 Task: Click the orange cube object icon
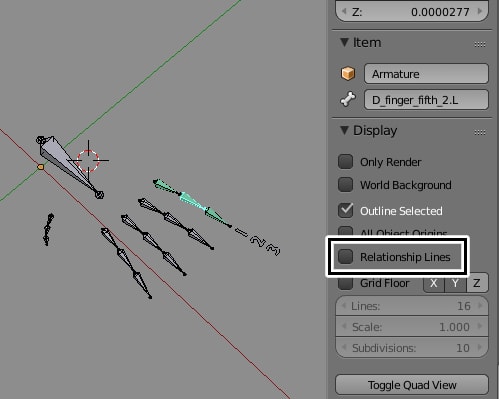coord(348,73)
